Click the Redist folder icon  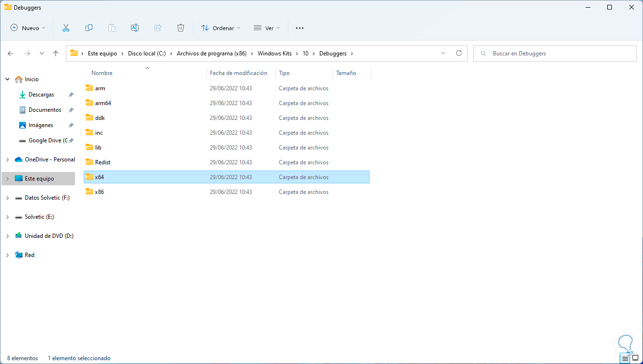point(89,162)
